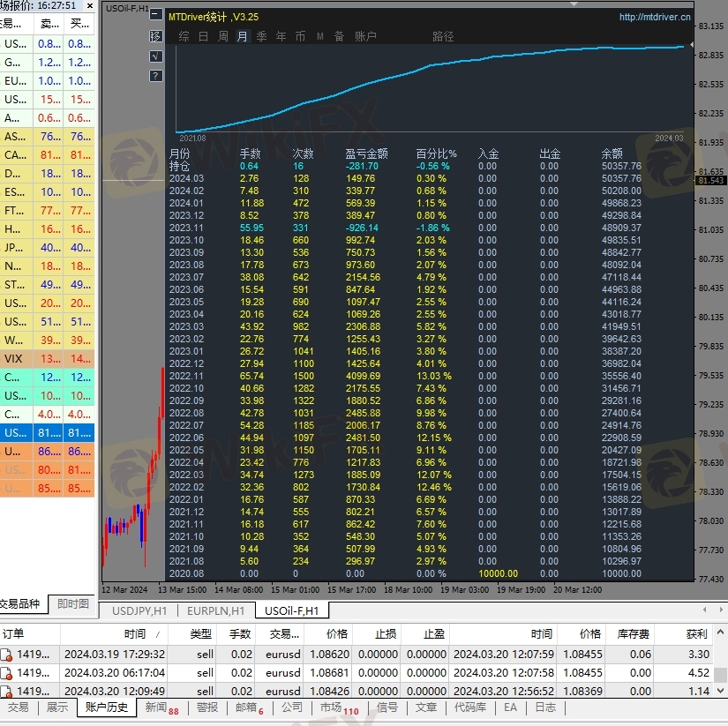Image resolution: width=728 pixels, height=726 pixels.
Task: Click the 移 move panel icon
Action: (x=156, y=36)
